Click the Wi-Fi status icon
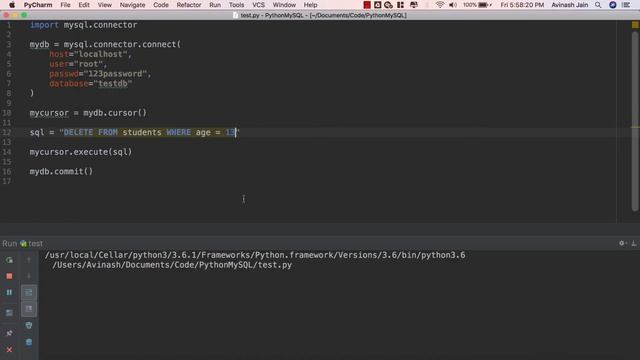Screen dimensions: 640x360 (440, 5)
